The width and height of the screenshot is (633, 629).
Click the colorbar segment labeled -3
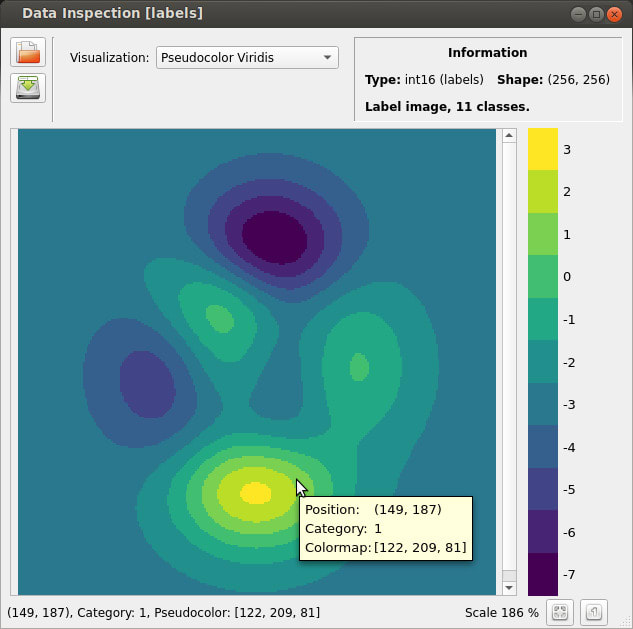(543, 404)
